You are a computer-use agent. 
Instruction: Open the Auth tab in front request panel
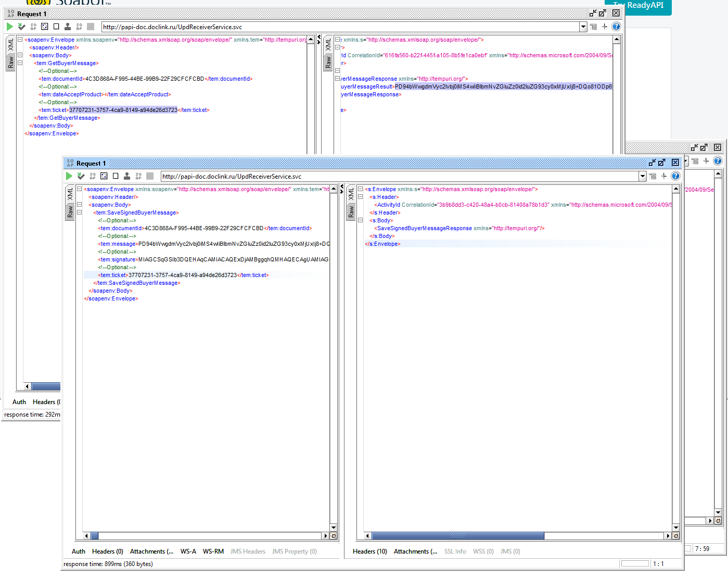(79, 551)
